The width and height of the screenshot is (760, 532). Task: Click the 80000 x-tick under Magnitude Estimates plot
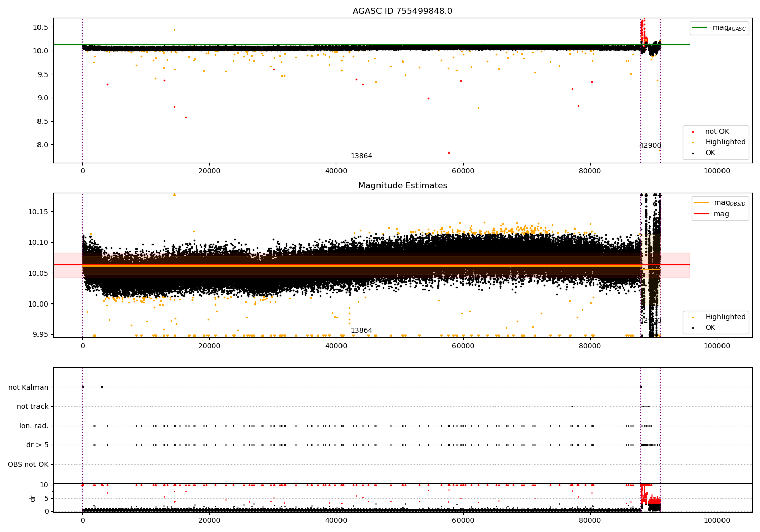click(x=590, y=346)
